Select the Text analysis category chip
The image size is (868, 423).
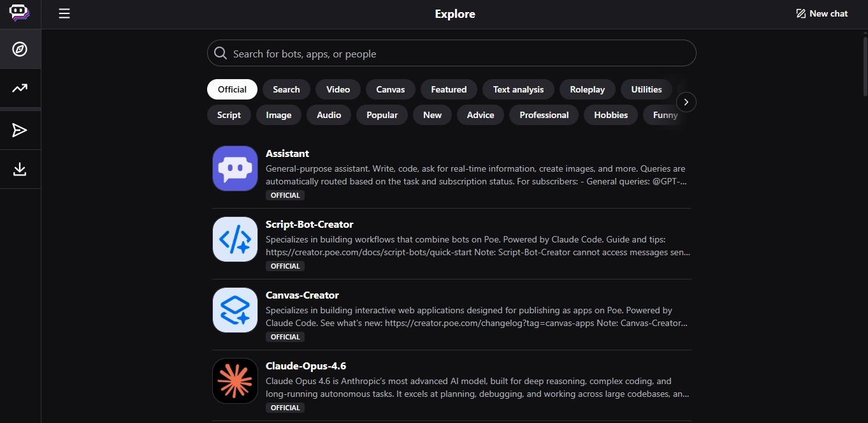518,89
